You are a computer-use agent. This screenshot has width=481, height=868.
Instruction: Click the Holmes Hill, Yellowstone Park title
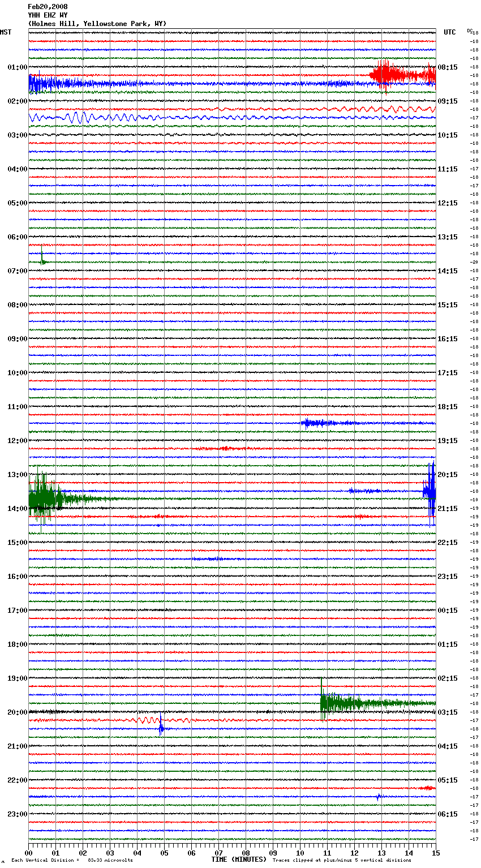pyautogui.click(x=97, y=24)
